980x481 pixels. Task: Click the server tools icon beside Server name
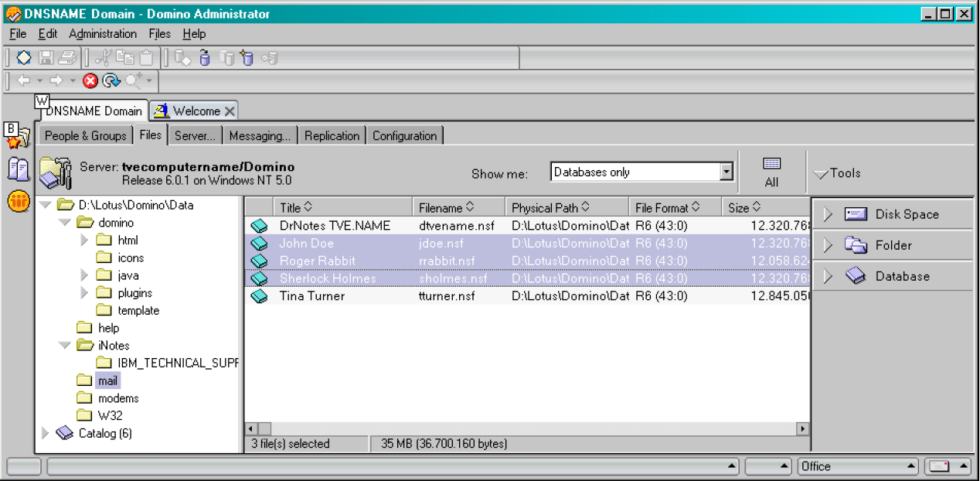pyautogui.click(x=56, y=172)
